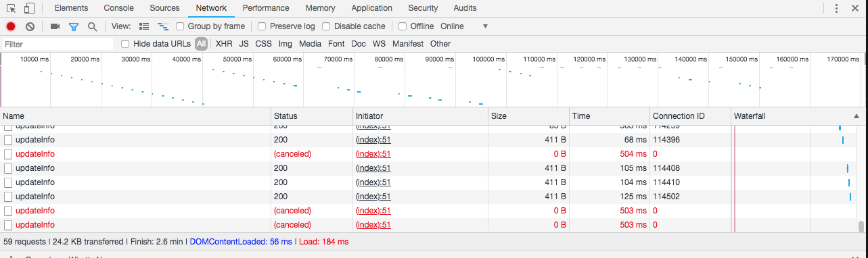Open the Audits tab
This screenshot has height=258, width=868.
465,8
